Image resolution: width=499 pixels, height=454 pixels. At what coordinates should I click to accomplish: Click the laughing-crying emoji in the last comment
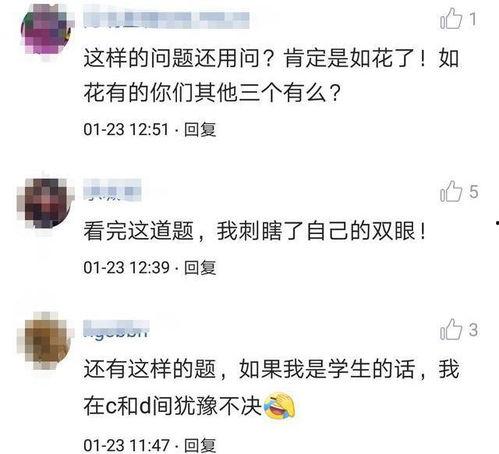[x=279, y=406]
